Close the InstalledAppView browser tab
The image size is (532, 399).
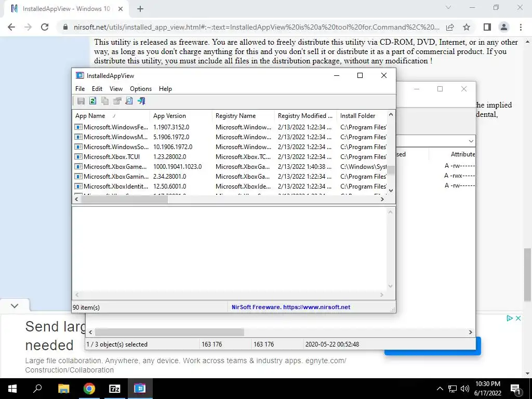point(121,9)
